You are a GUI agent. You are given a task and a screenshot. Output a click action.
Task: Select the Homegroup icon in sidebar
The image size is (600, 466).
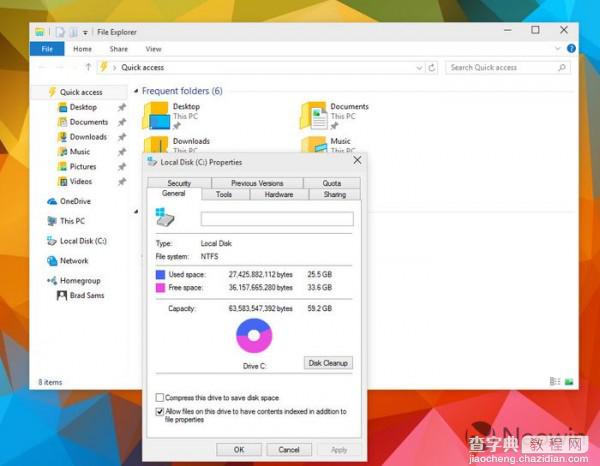[x=52, y=281]
